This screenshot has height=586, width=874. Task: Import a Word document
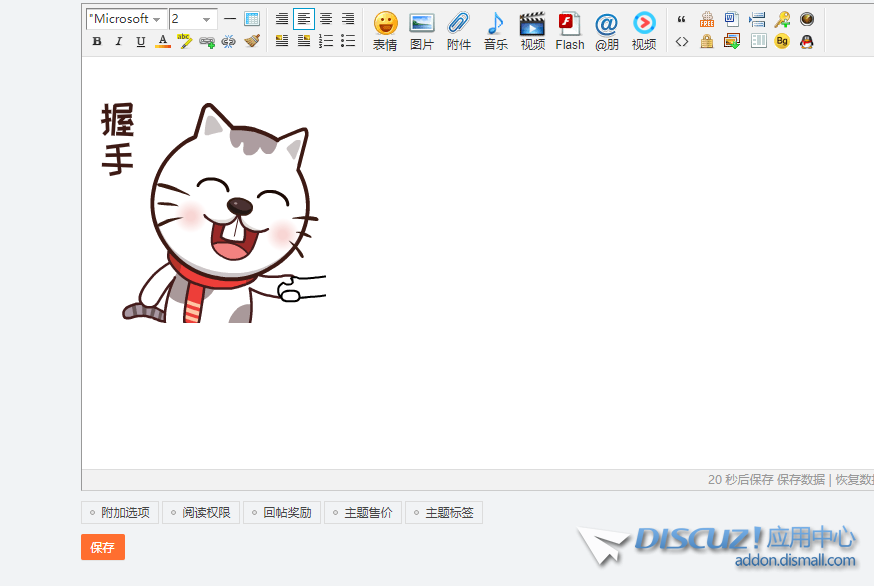point(732,20)
